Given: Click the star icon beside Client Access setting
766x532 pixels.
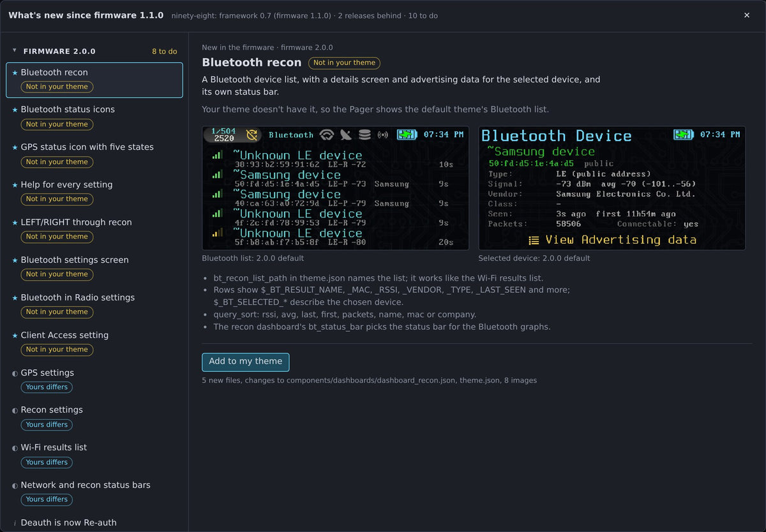Looking at the screenshot, I should [15, 336].
